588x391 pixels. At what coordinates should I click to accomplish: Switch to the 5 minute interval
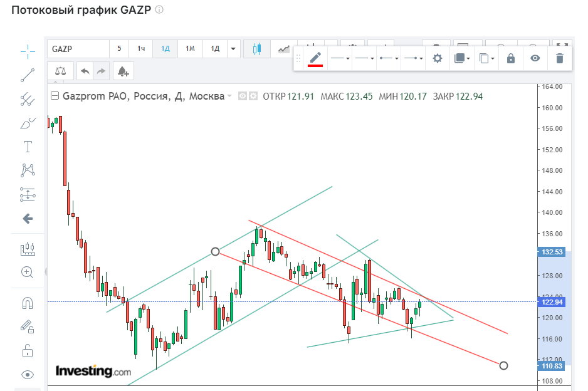[119, 49]
